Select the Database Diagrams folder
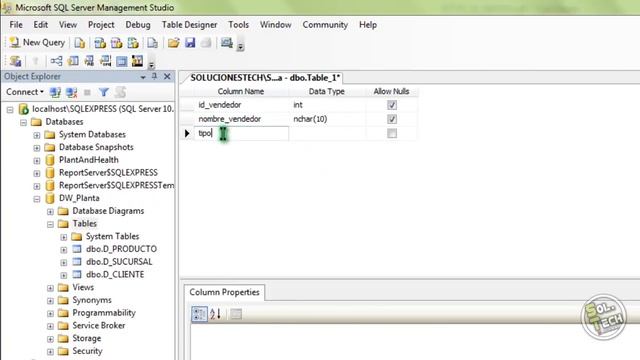This screenshot has height=360, width=640. (108, 211)
